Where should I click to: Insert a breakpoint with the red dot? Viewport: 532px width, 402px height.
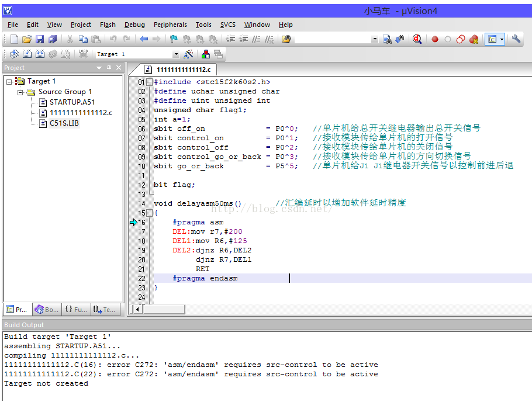pyautogui.click(x=434, y=39)
